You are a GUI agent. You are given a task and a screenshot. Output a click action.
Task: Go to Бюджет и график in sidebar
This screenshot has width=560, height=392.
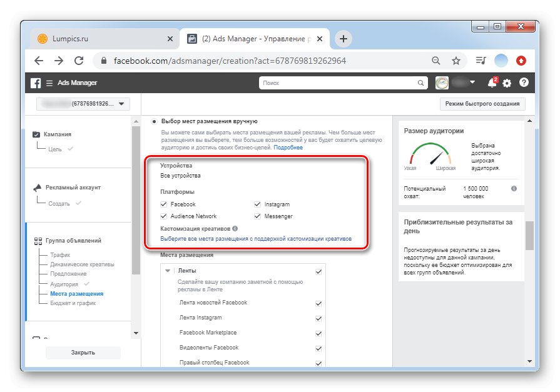pyautogui.click(x=73, y=303)
